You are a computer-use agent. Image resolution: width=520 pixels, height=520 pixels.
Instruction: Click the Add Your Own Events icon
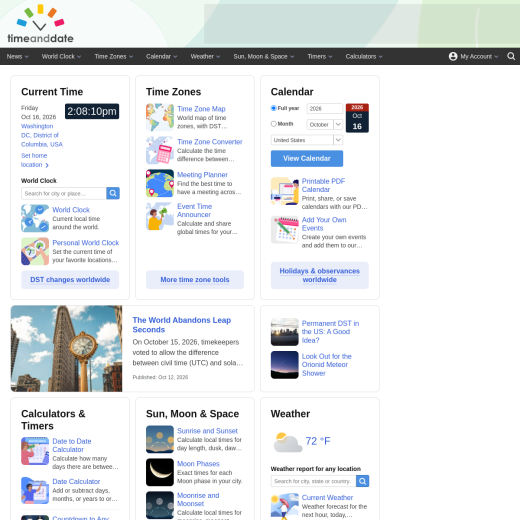click(x=285, y=230)
